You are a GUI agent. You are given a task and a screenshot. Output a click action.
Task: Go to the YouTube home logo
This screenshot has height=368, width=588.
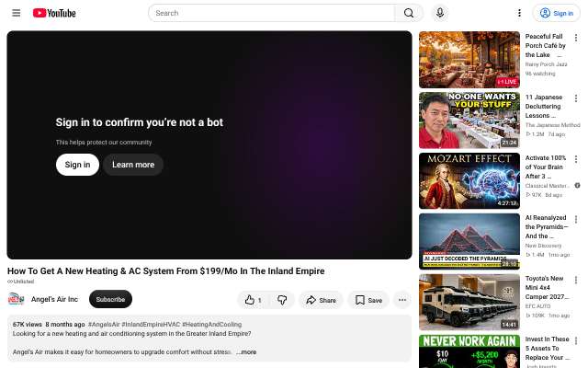[x=54, y=13]
